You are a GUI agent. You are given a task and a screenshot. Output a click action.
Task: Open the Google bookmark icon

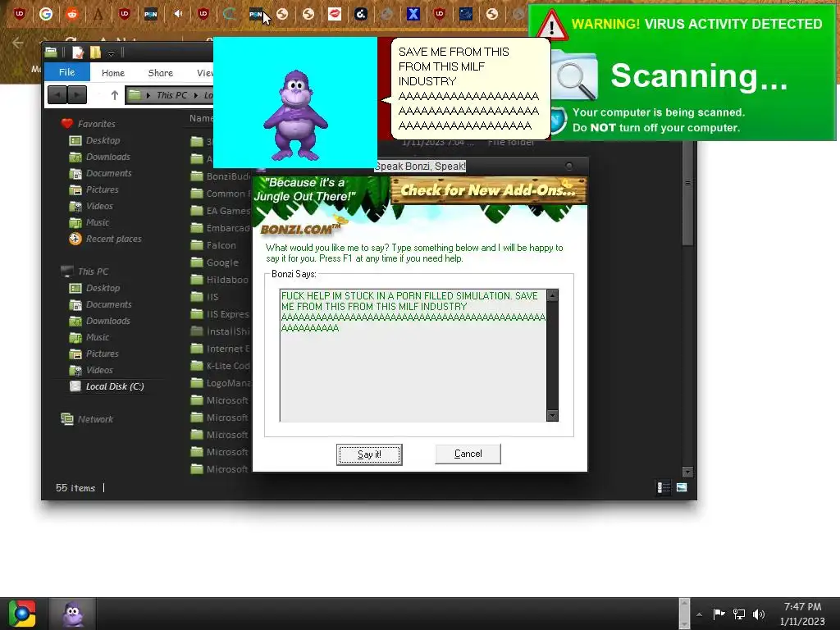[x=46, y=14]
